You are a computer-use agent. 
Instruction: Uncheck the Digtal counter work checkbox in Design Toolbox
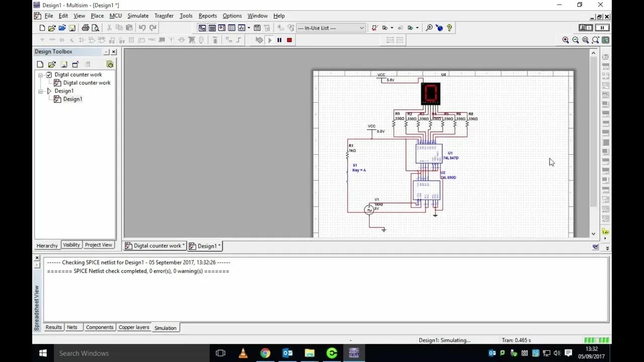click(49, 74)
